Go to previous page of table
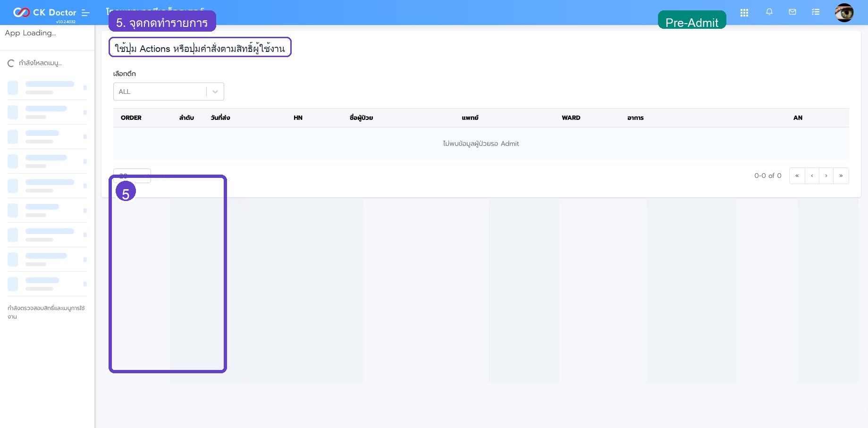 click(x=812, y=176)
